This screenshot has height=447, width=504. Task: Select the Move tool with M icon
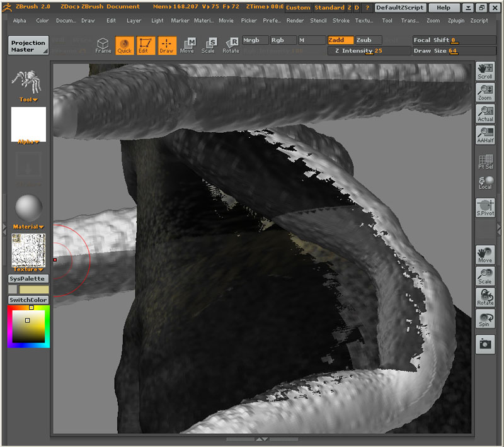coord(188,45)
